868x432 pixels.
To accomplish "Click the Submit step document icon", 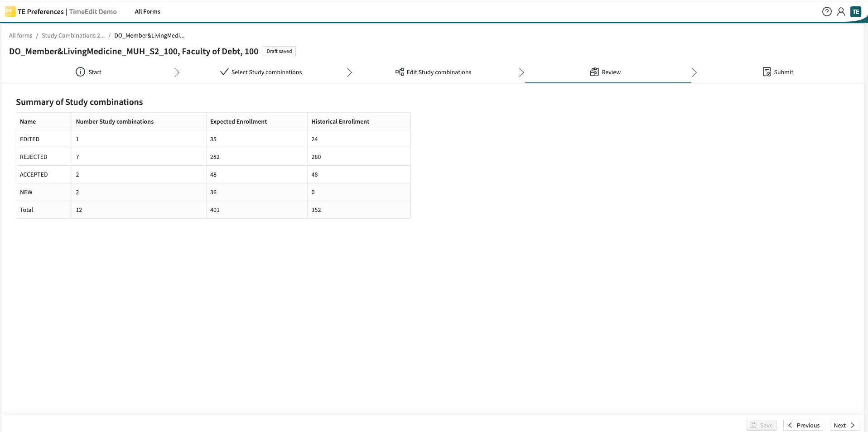I will pyautogui.click(x=767, y=72).
